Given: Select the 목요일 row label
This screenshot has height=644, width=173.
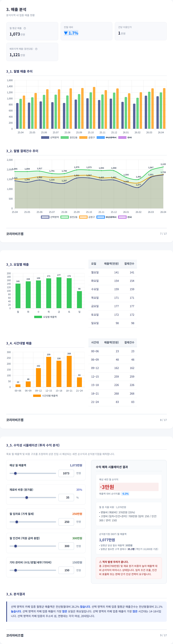Looking at the screenshot, I should click(x=95, y=298).
